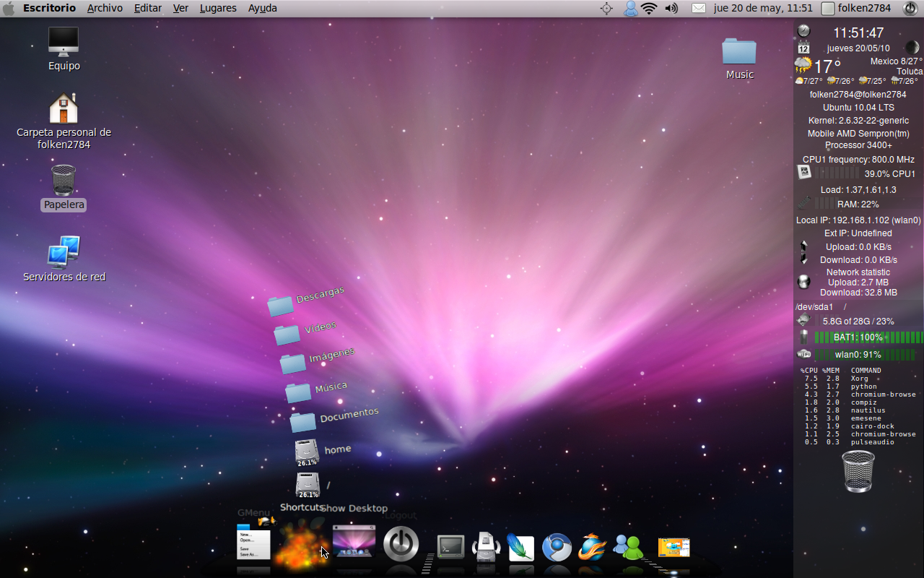This screenshot has width=924, height=578.
Task: Click the mail envelope icon in the panel
Action: coord(697,8)
